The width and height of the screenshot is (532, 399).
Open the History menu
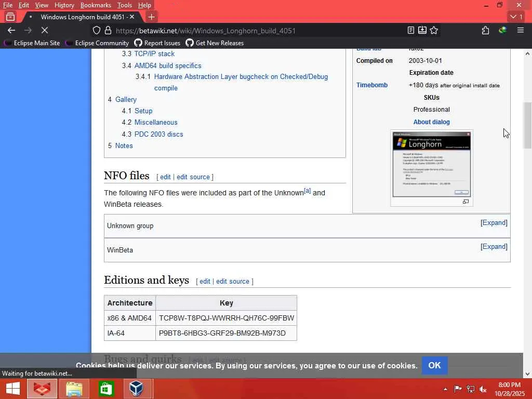(64, 5)
